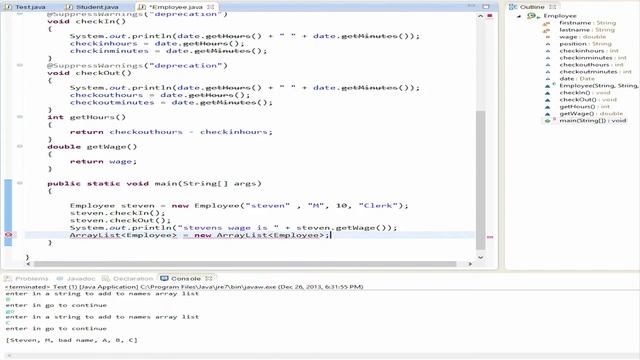
Task: Maximize the editor area
Action: point(486,7)
